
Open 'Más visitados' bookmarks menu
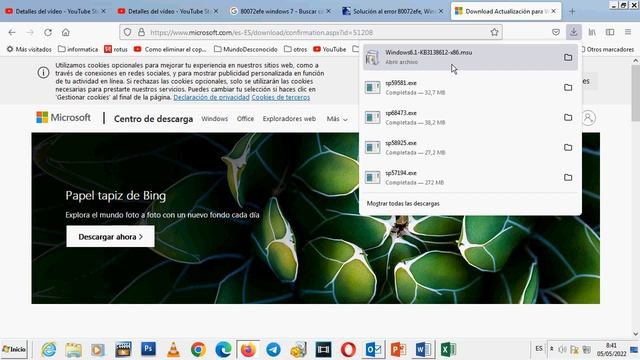(29, 49)
